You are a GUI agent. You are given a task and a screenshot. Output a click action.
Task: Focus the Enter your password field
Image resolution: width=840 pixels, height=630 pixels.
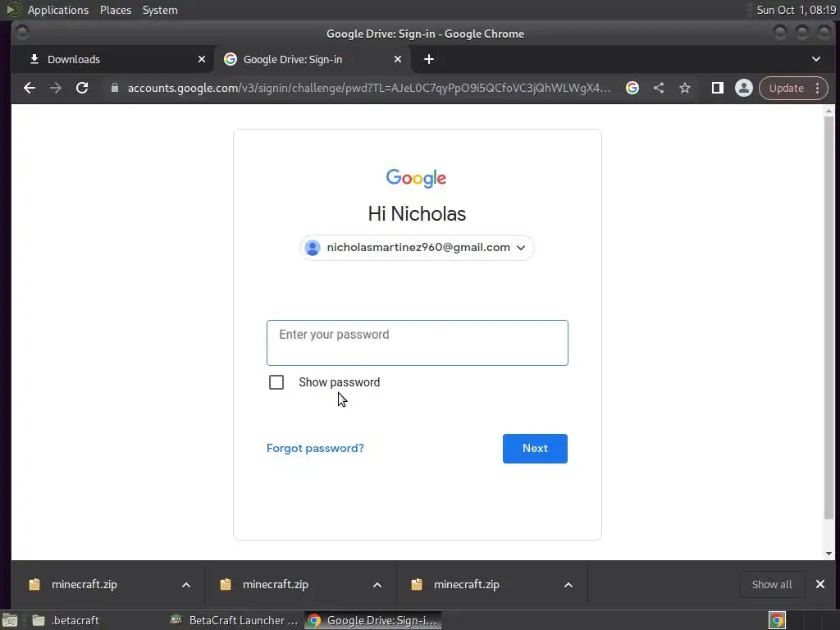(418, 343)
